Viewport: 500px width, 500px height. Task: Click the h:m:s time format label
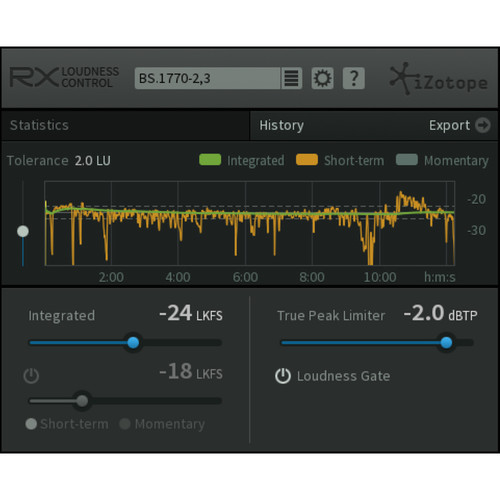(x=440, y=277)
